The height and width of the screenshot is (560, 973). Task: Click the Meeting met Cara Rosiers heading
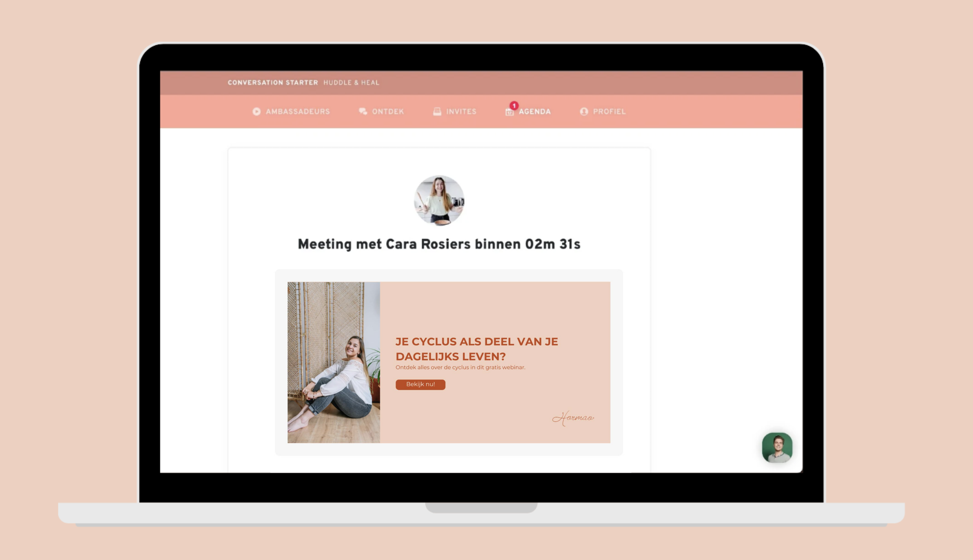tap(439, 244)
